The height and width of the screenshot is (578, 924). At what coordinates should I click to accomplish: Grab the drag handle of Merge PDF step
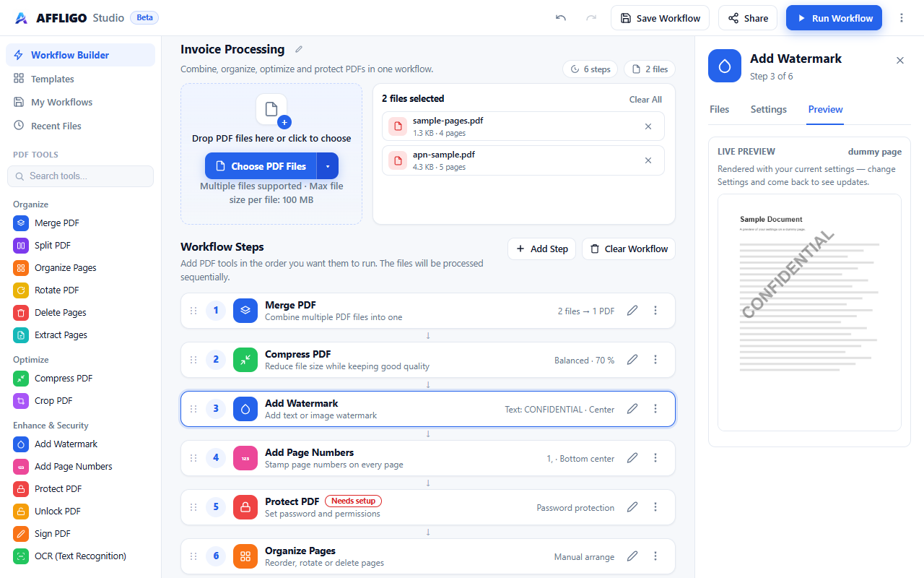(x=193, y=311)
